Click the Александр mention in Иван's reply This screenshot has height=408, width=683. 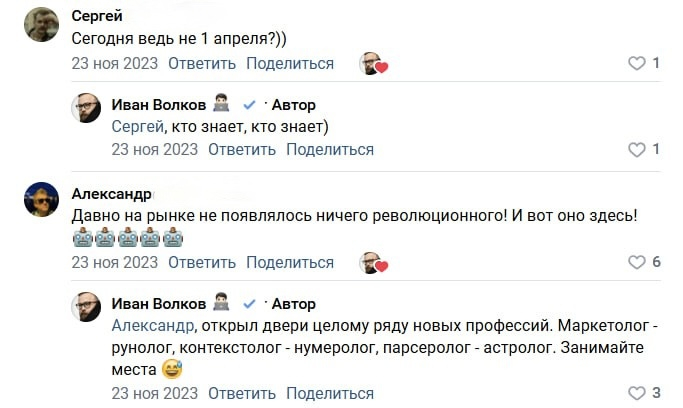(x=153, y=325)
